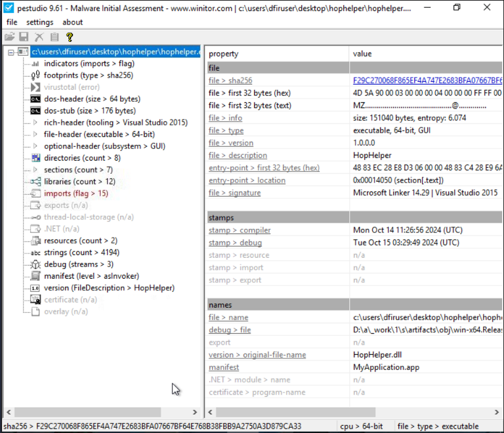Click the clipboard copy toolbar icon
The image size is (504, 433).
click(x=54, y=37)
